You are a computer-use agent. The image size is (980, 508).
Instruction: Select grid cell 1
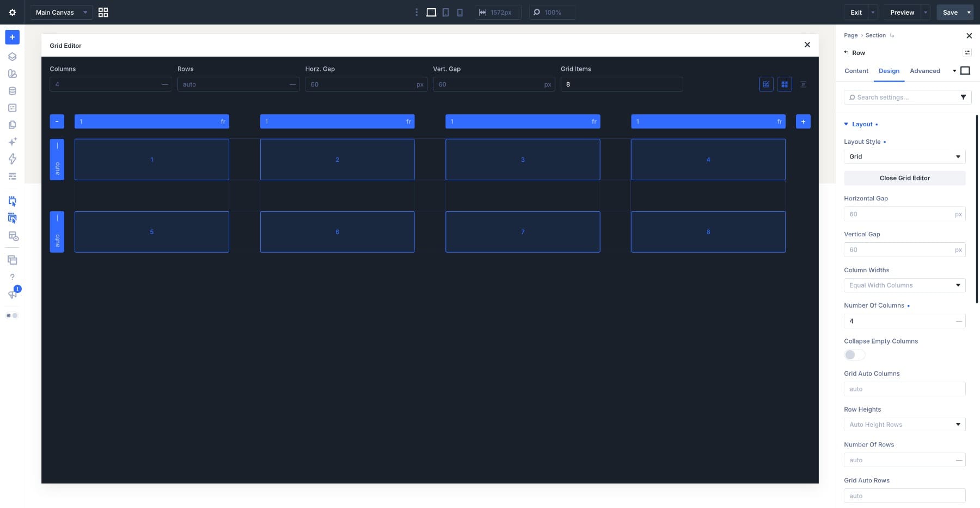[152, 160]
